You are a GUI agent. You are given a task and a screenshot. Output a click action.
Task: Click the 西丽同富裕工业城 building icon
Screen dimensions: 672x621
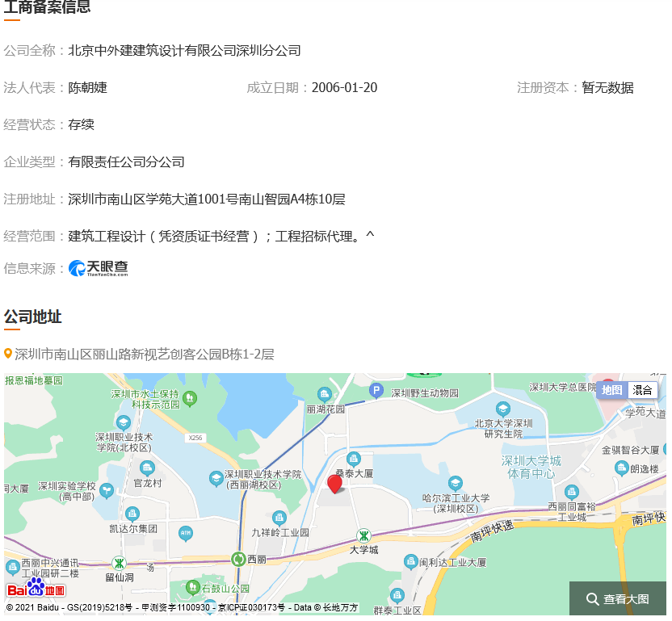coord(571,493)
